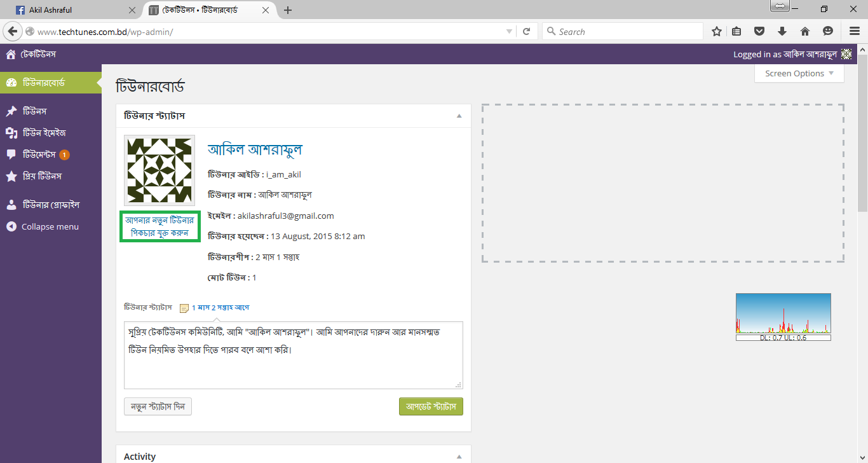Image resolution: width=868 pixels, height=463 pixels.
Task: Click the note icon beside status time
Action: pyautogui.click(x=184, y=308)
